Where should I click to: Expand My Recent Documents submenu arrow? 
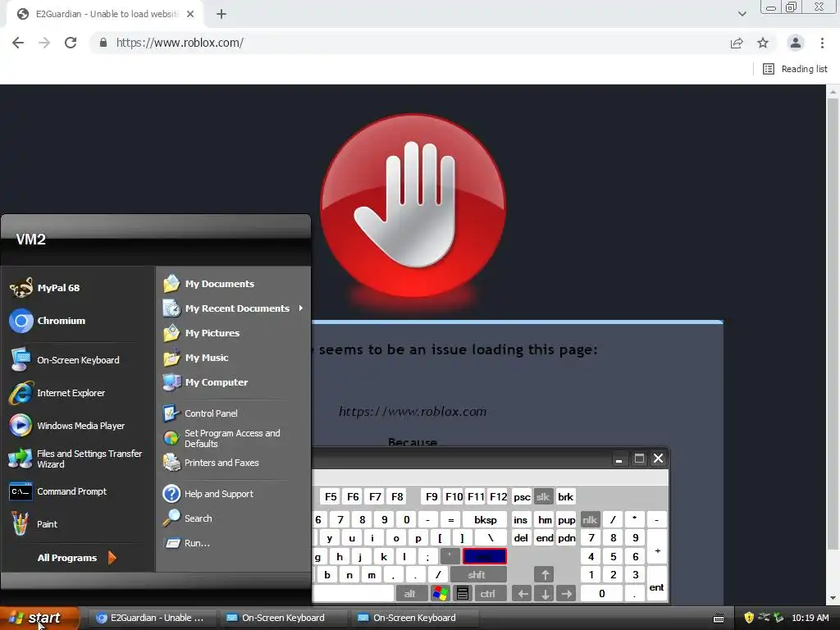pyautogui.click(x=301, y=308)
